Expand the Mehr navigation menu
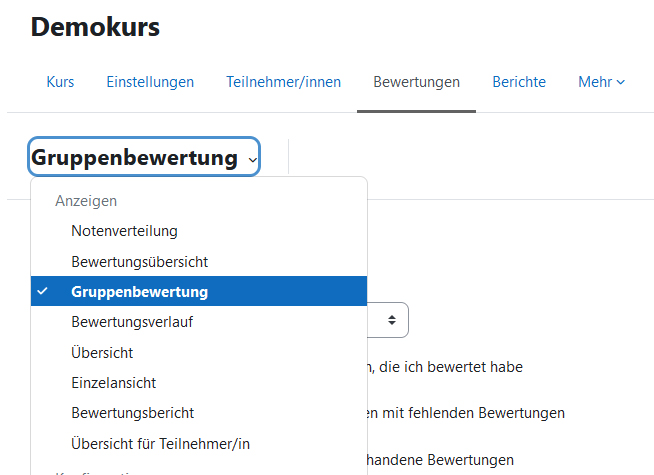This screenshot has height=475, width=654. 601,82
